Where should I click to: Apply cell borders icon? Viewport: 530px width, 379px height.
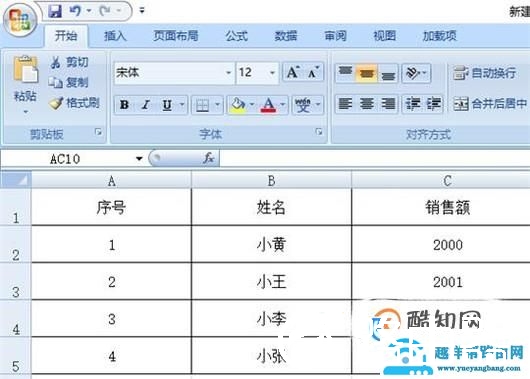pos(202,105)
